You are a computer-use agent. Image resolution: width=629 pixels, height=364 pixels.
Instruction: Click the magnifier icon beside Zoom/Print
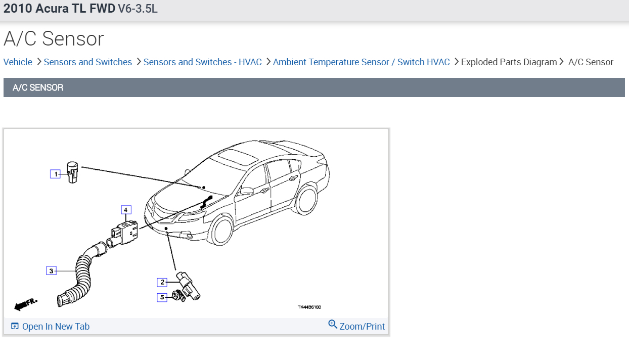coord(333,324)
